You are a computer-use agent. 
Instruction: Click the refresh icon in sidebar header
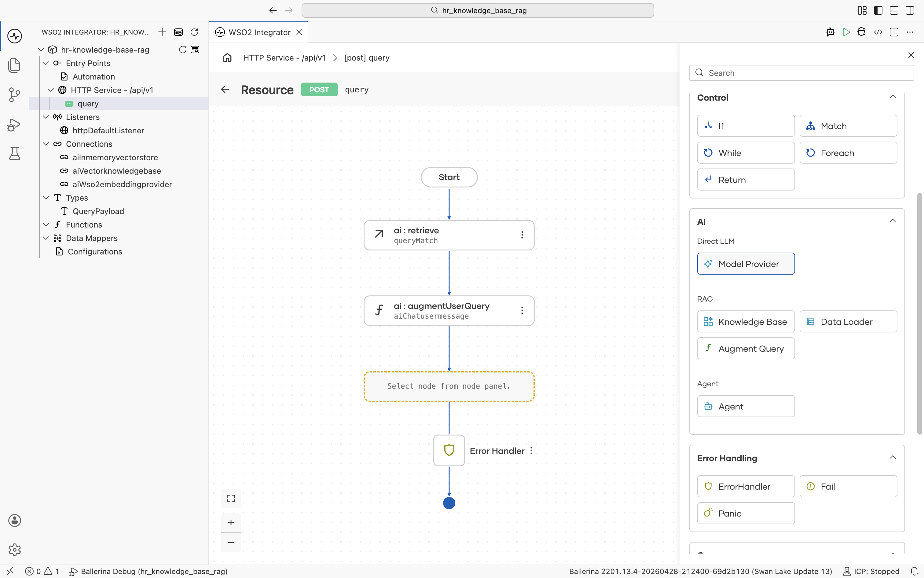click(194, 32)
